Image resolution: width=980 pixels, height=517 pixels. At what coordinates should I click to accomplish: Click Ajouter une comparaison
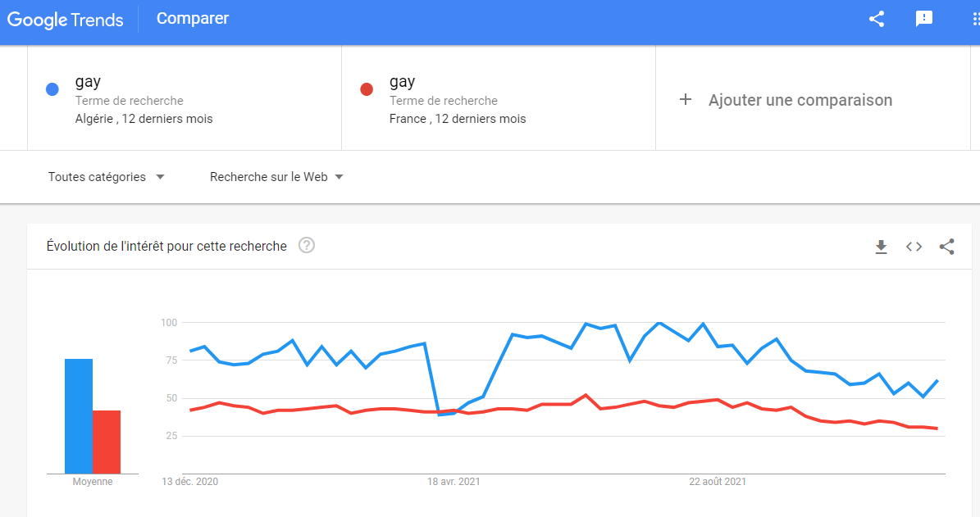[800, 100]
